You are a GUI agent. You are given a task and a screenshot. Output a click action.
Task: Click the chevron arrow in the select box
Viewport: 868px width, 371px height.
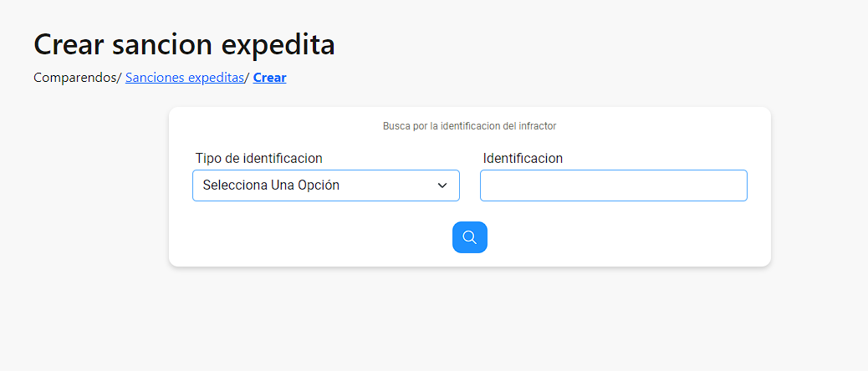click(x=442, y=185)
